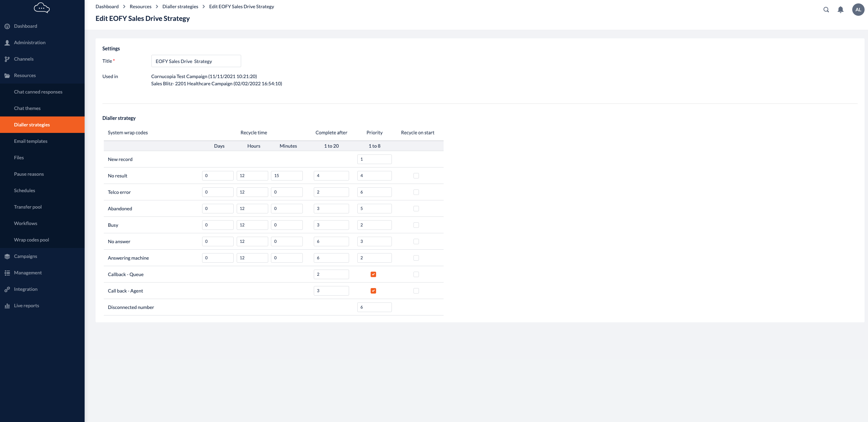This screenshot has width=868, height=422.
Task: Expand Dialler strategies breadcrumb link
Action: [180, 7]
